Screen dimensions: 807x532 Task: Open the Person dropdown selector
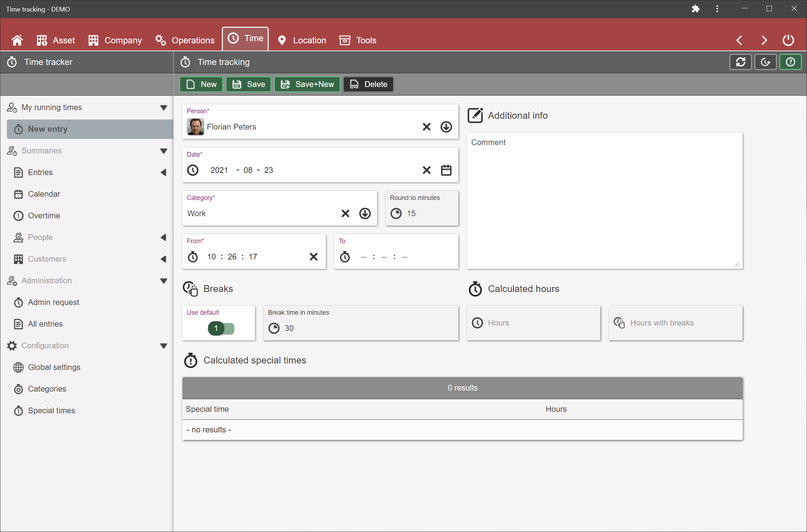tap(446, 127)
